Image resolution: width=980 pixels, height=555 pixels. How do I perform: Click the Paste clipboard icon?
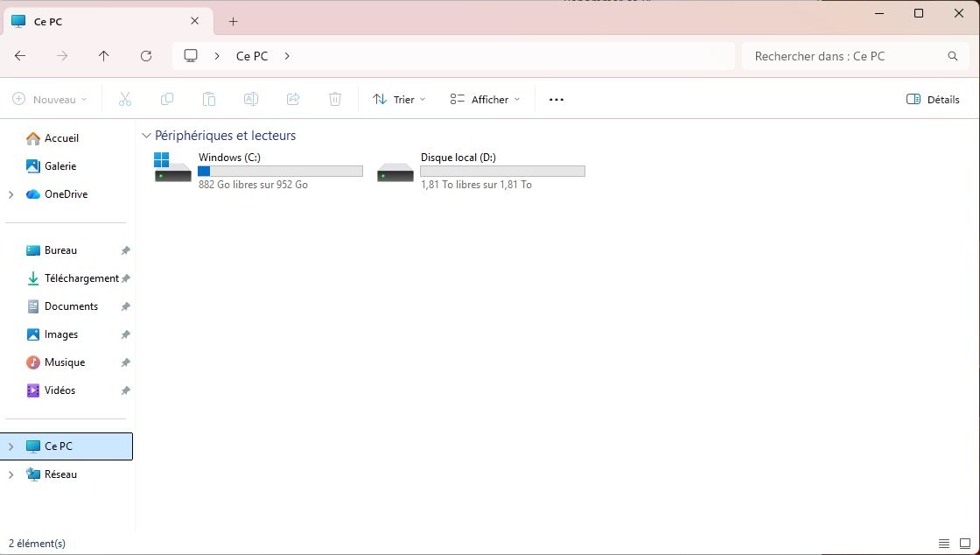(x=209, y=100)
